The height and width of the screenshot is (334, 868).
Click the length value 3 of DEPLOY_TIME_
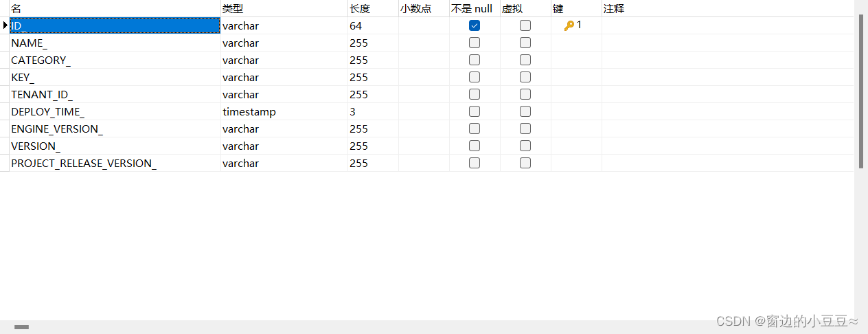(x=373, y=111)
